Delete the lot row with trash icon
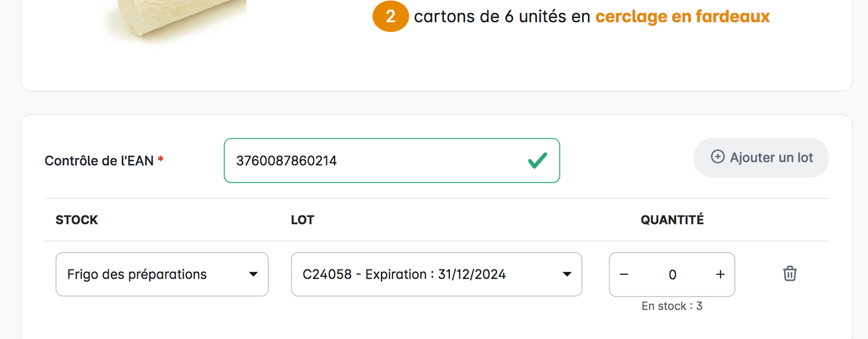 click(789, 274)
